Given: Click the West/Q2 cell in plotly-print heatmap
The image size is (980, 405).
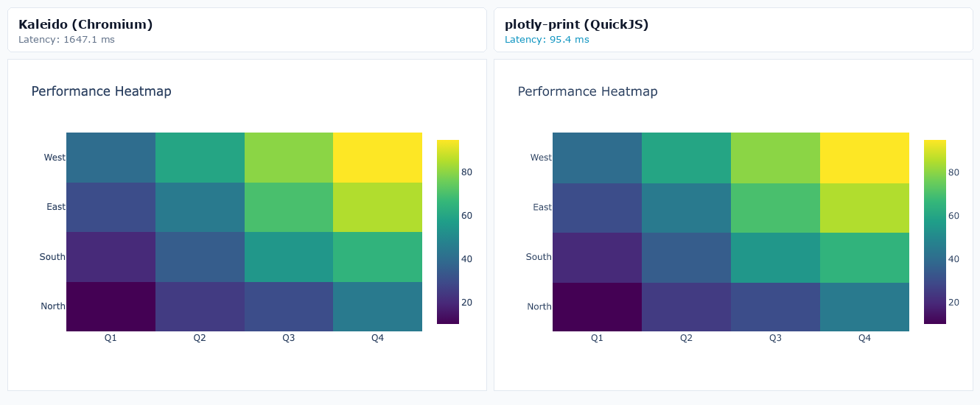Looking at the screenshot, I should click(x=686, y=158).
